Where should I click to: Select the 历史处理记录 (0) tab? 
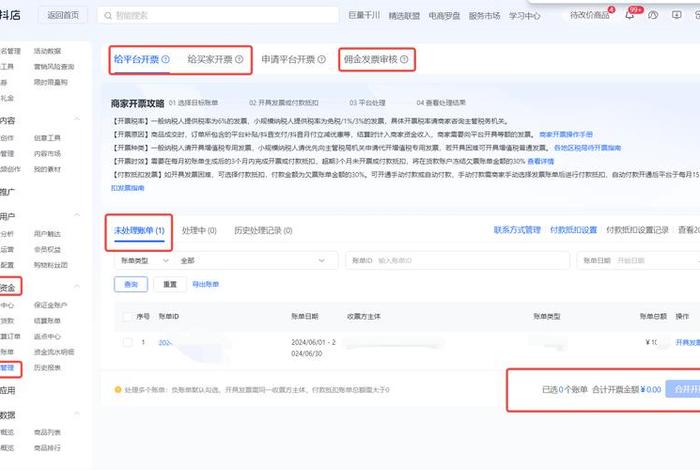(263, 230)
